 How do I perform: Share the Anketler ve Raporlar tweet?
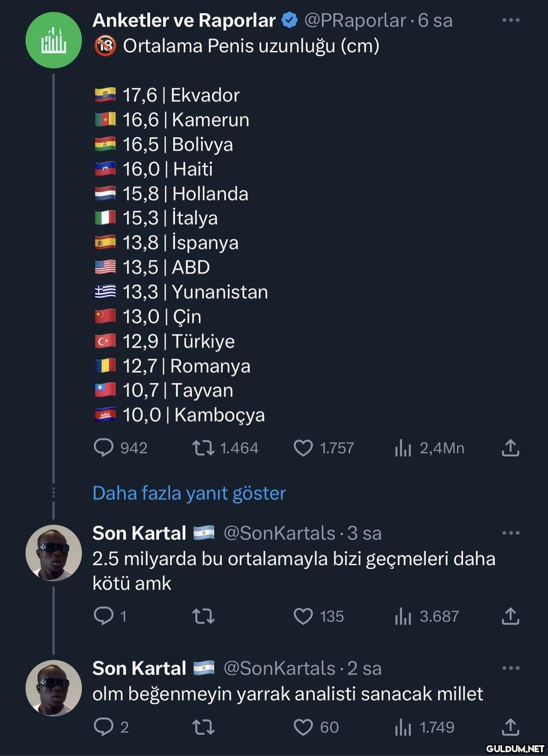[x=510, y=448]
